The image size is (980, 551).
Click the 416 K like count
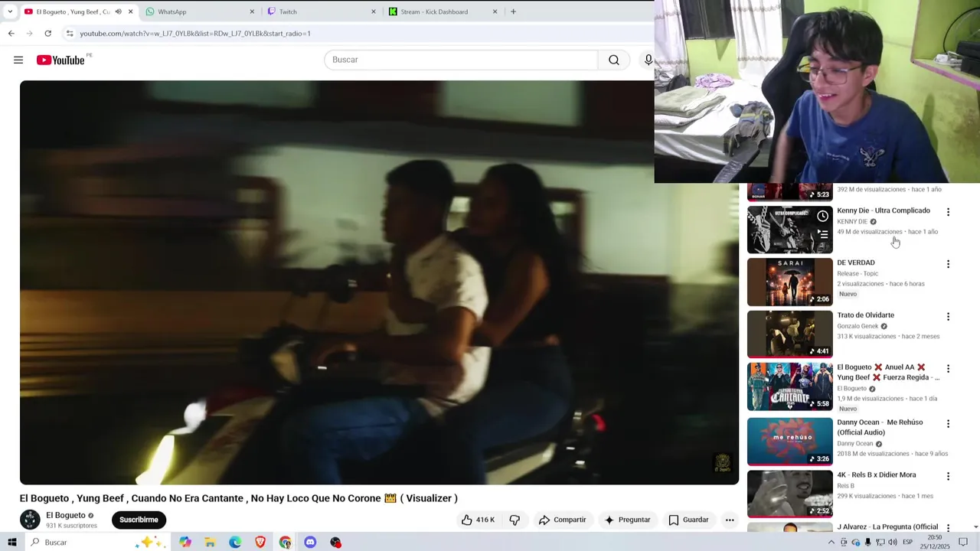[485, 520]
